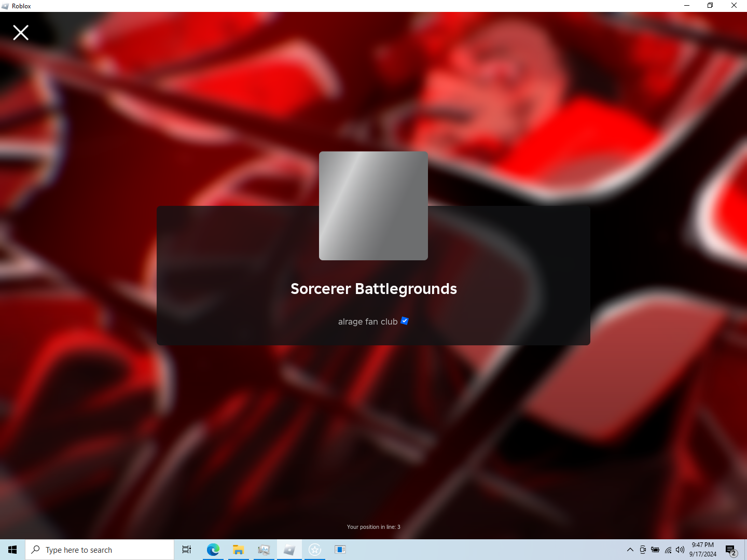
Task: Check the battery status tray icon
Action: pyautogui.click(x=655, y=550)
